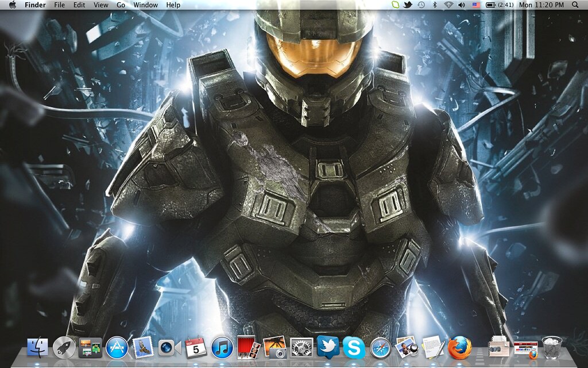Viewport: 588px width, 368px height.
Task: Launch iTunes from the dock
Action: pyautogui.click(x=222, y=347)
